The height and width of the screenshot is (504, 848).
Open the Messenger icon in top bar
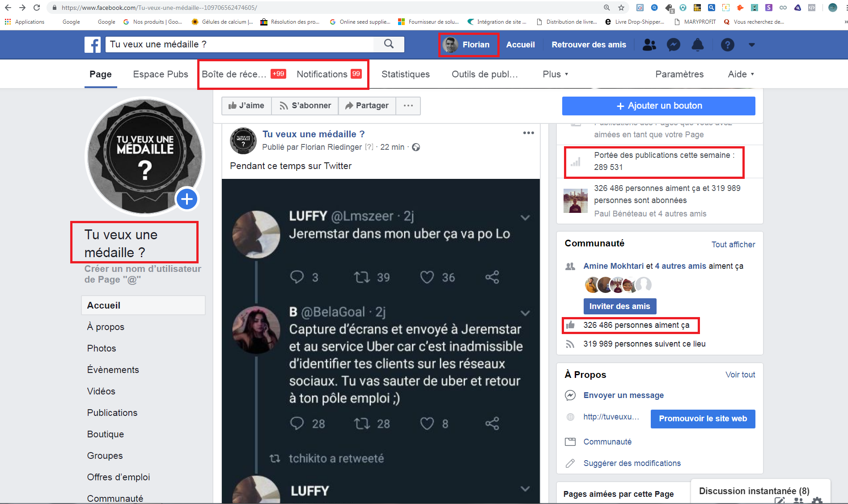click(673, 45)
